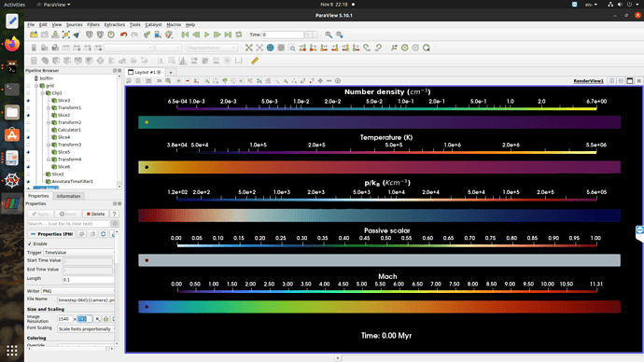The image size is (644, 362).
Task: Click the Undo arrow in the toolbar
Action: [x=123, y=35]
